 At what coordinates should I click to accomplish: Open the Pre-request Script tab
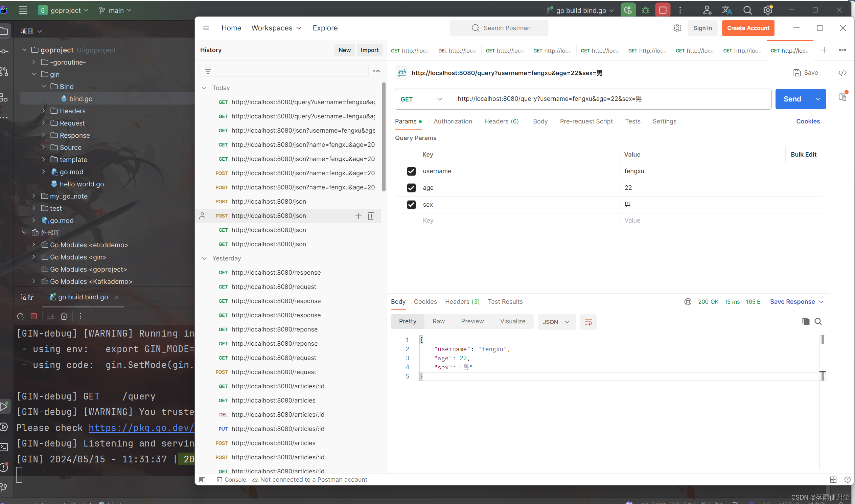pos(586,121)
